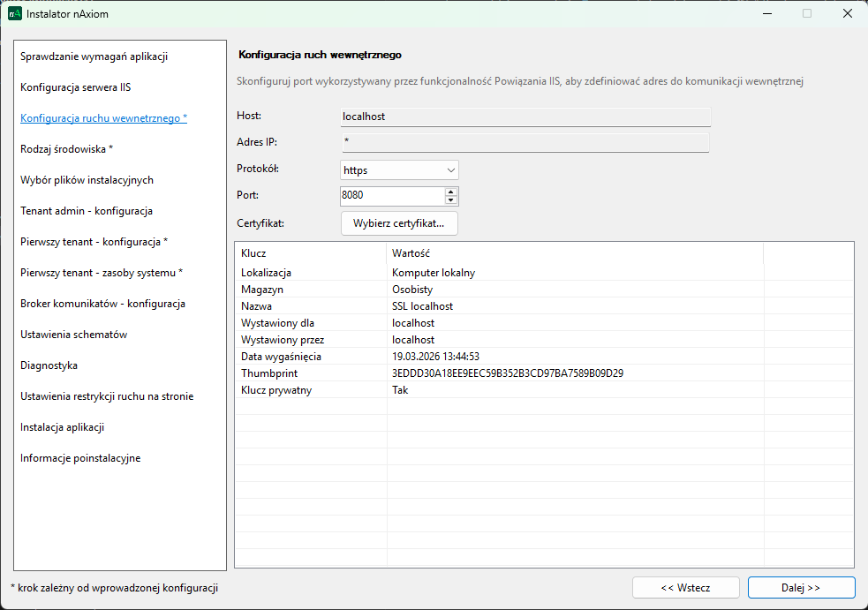Click the nAxiom installer app icon
The height and width of the screenshot is (610, 868).
click(14, 14)
